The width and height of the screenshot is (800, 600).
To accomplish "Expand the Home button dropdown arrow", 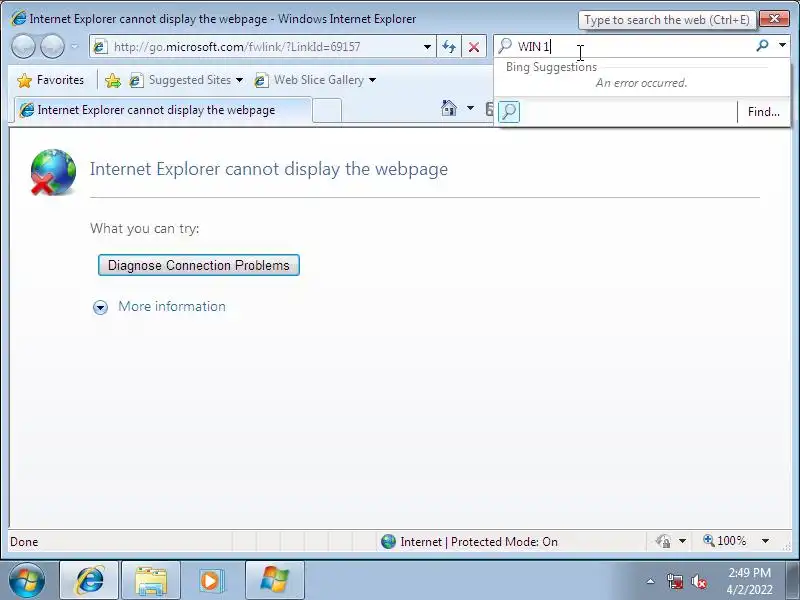I will [470, 108].
